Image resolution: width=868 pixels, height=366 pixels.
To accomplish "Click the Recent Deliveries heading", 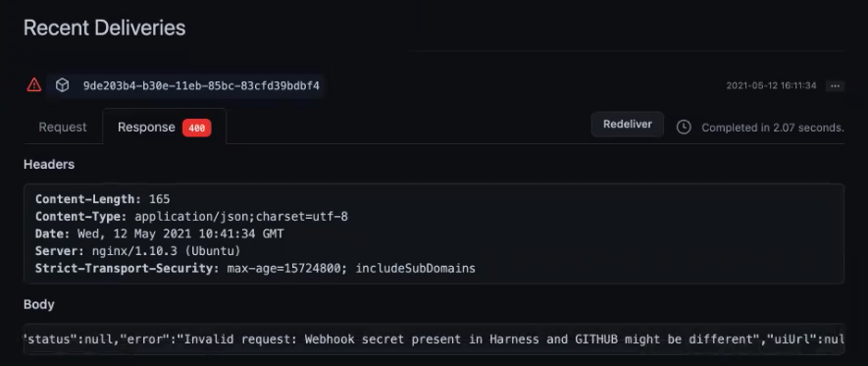I will (105, 27).
